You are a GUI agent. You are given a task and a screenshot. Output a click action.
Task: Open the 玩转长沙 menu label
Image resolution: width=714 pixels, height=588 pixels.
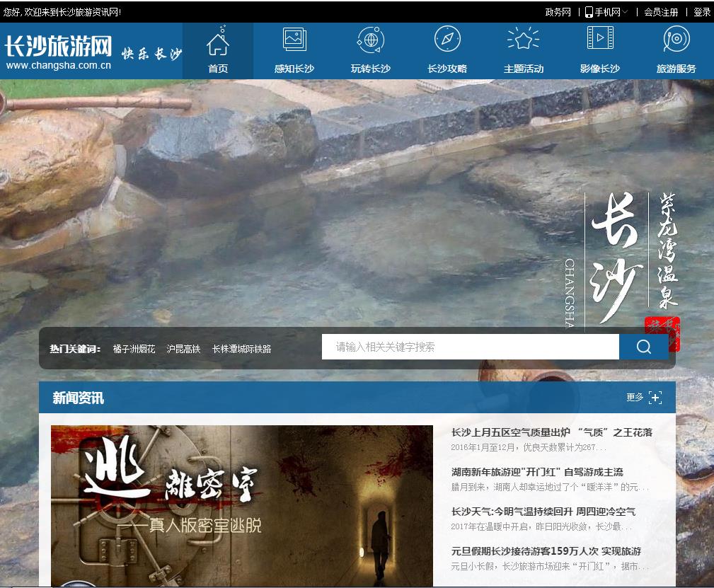click(x=371, y=69)
